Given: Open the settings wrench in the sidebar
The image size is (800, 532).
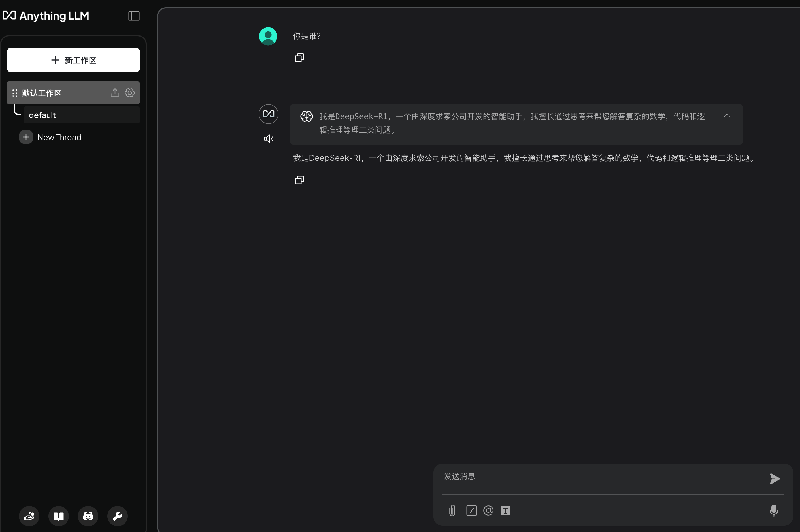Looking at the screenshot, I should (x=117, y=516).
